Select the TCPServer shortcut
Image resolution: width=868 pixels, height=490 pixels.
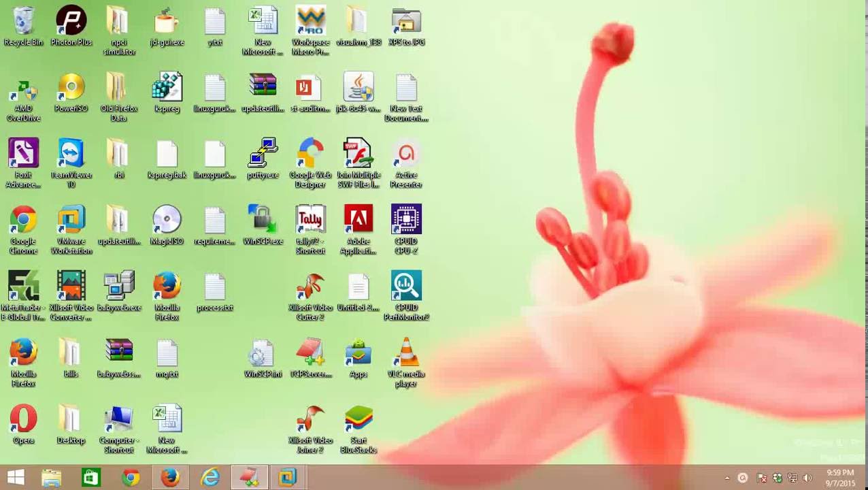click(310, 353)
